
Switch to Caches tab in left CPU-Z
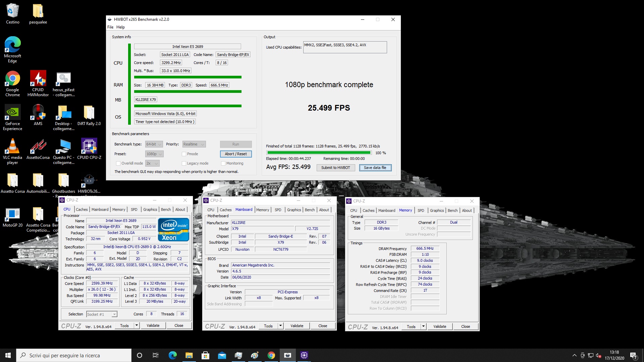click(82, 209)
